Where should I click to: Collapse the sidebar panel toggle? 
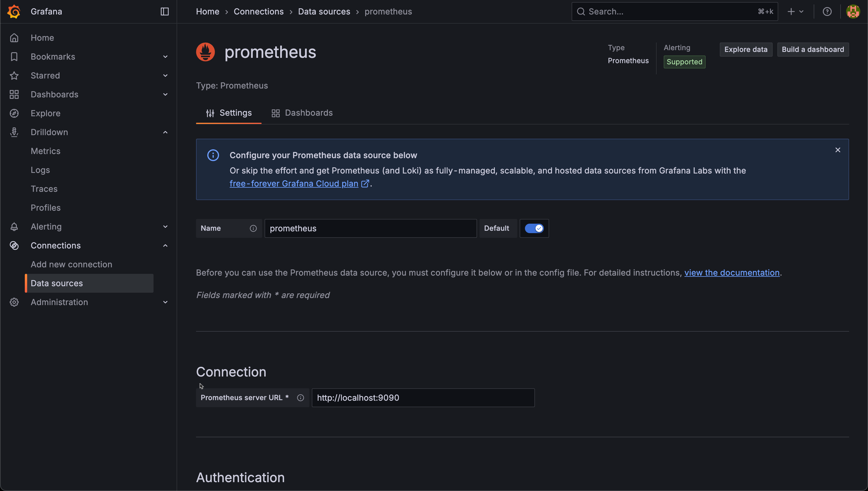tap(165, 11)
